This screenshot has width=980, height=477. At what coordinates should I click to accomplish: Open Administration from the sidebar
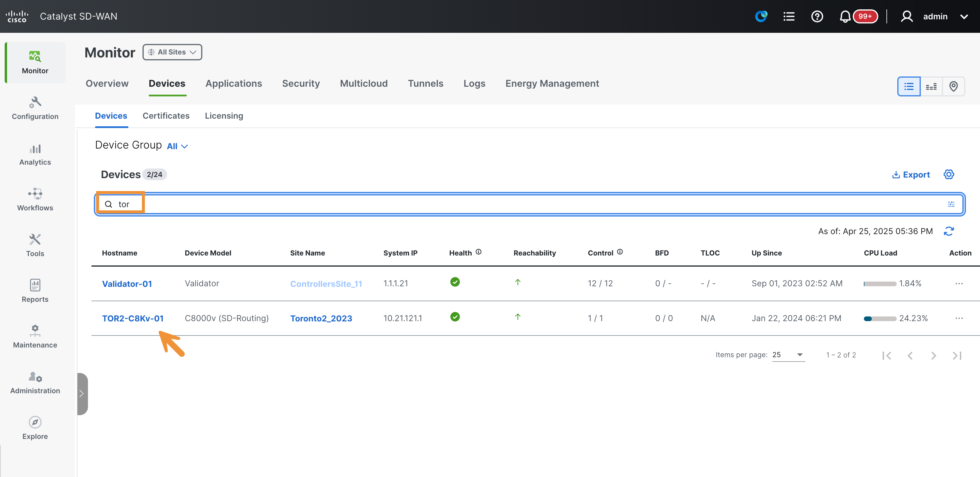coord(35,383)
